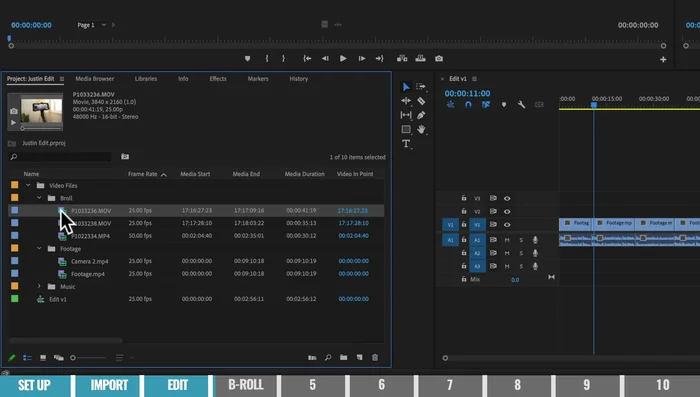
Task: Open Edit v1 sequence panel menu
Action: tap(474, 79)
